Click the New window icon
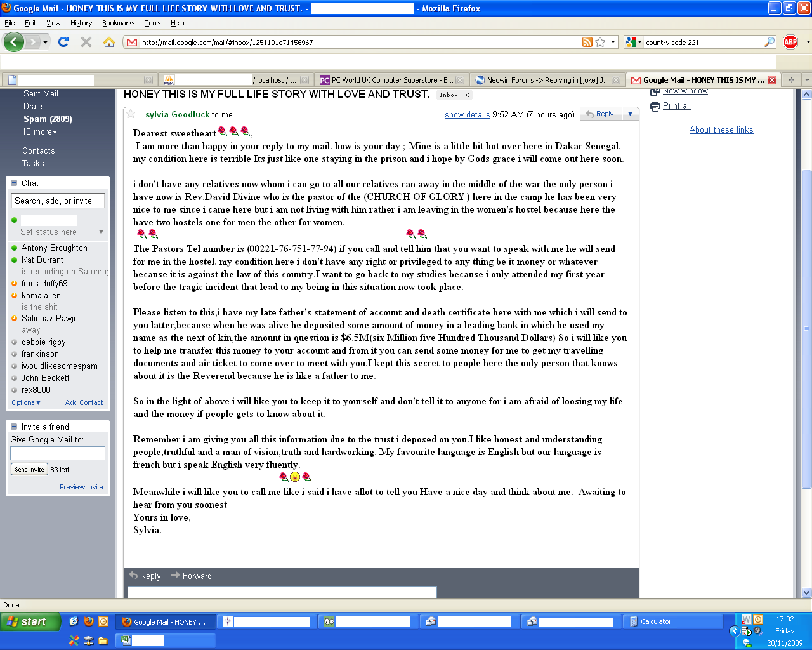This screenshot has width=812, height=650. click(x=655, y=92)
